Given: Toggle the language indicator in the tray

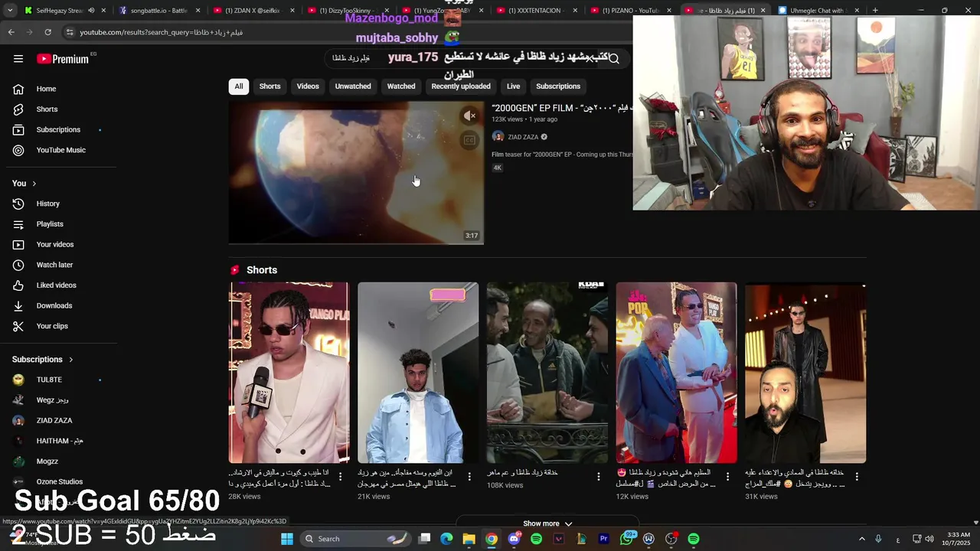Looking at the screenshot, I should [898, 540].
